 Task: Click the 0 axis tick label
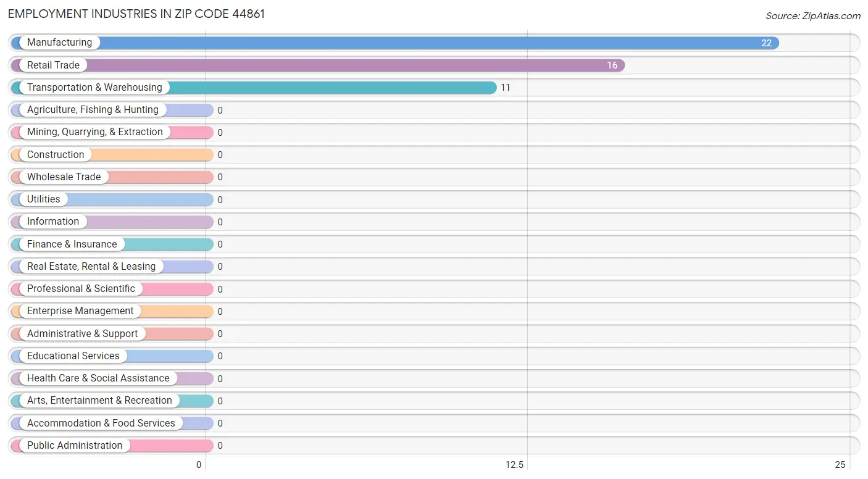199,465
